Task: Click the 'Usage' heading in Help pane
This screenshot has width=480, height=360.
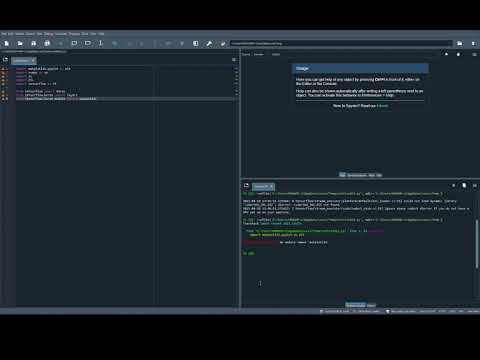Action: (302, 68)
